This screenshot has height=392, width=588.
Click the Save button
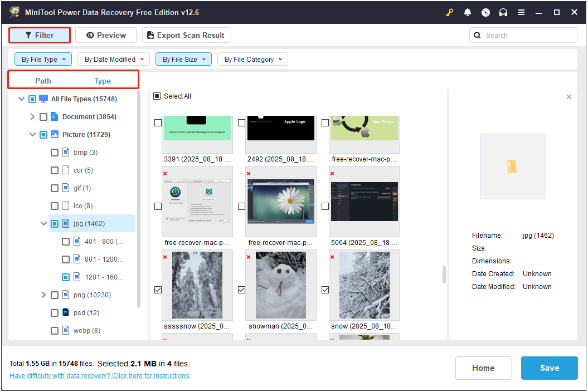tap(549, 367)
